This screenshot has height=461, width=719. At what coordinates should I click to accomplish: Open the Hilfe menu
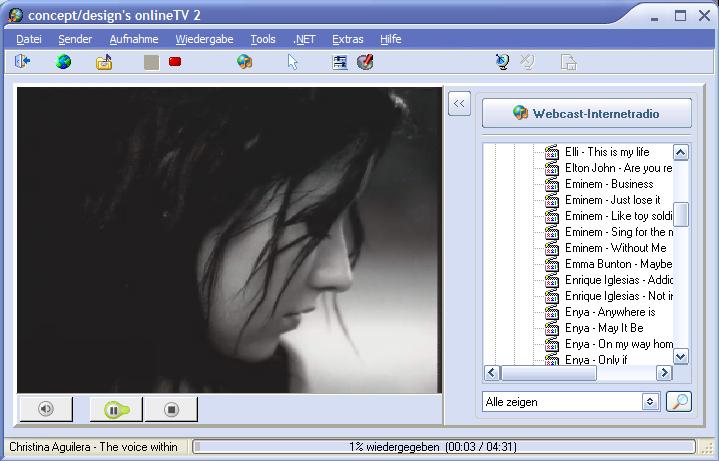coord(391,39)
